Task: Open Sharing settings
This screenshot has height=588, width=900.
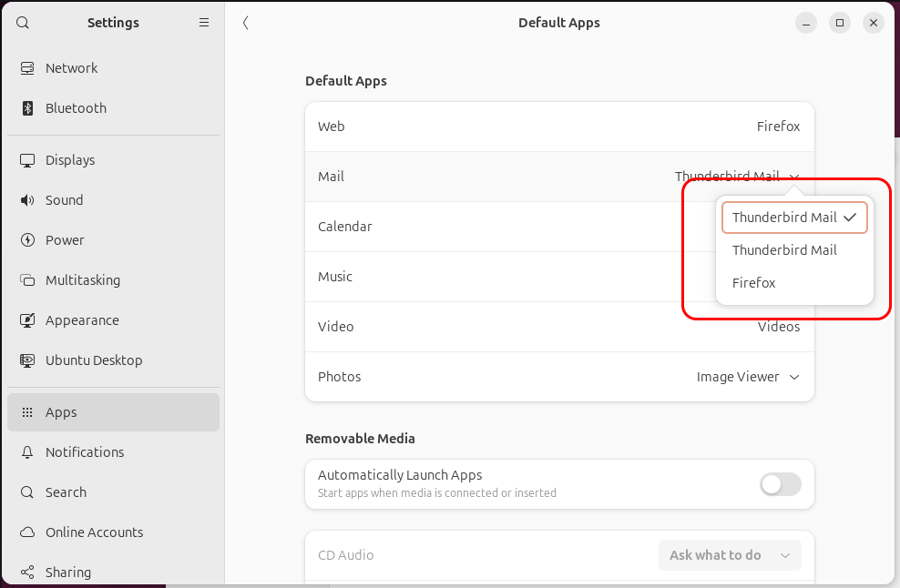Action: pos(113,573)
